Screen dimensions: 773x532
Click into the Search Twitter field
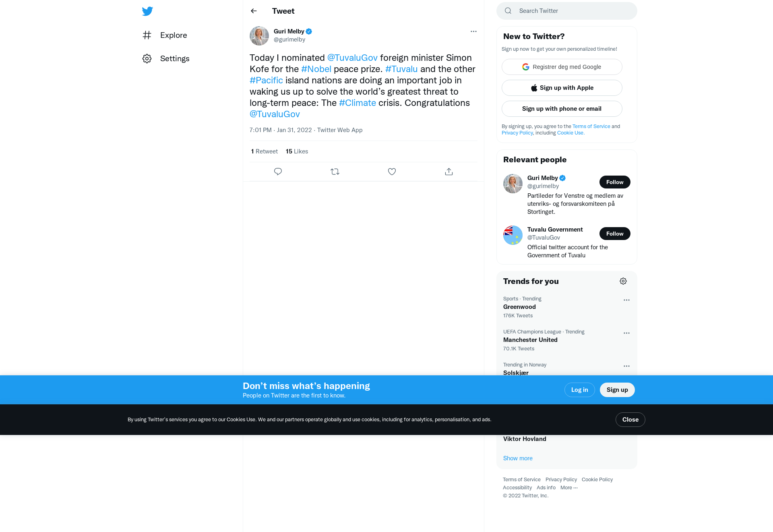pos(567,11)
